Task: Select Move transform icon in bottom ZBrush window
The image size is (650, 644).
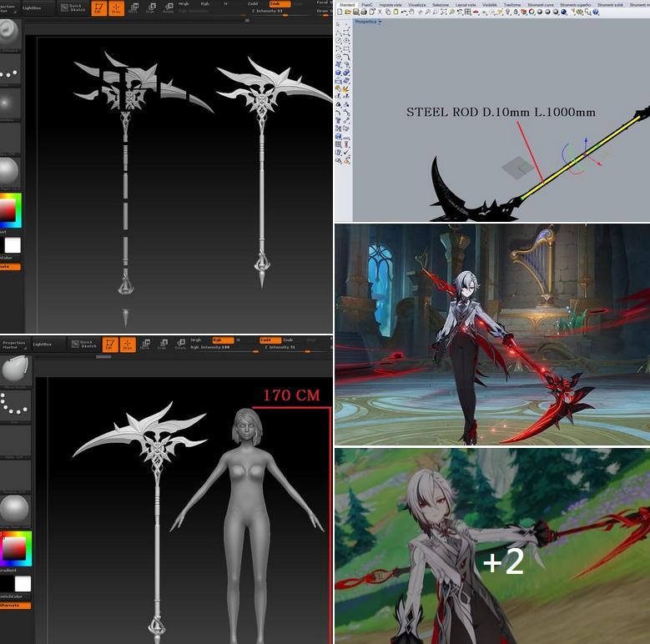Action: [x=144, y=345]
